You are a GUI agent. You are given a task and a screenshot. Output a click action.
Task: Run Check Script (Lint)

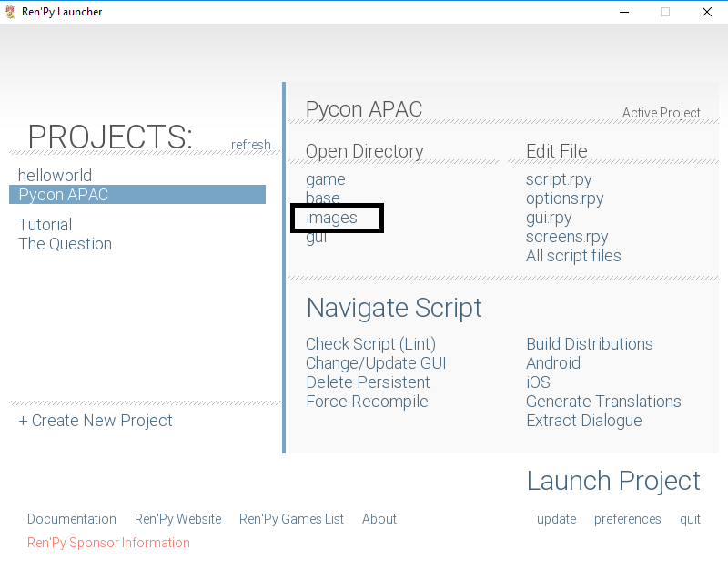point(370,344)
